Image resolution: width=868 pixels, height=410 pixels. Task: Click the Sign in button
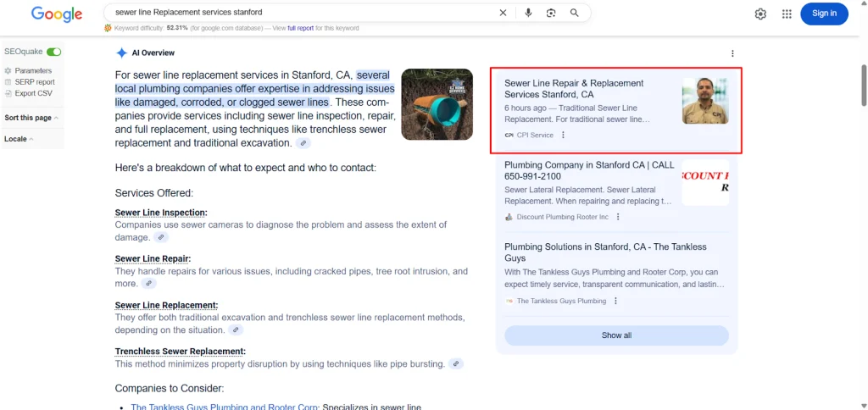pos(824,14)
